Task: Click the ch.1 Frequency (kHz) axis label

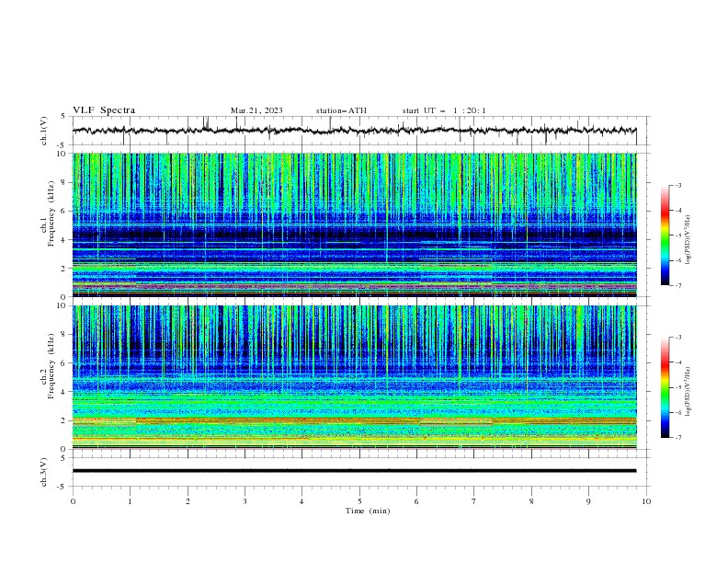Action: (47, 214)
